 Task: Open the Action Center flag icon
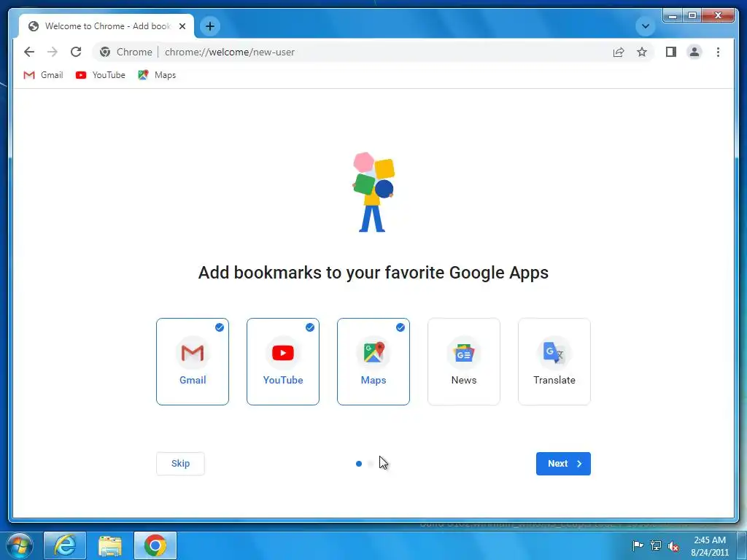click(638, 545)
